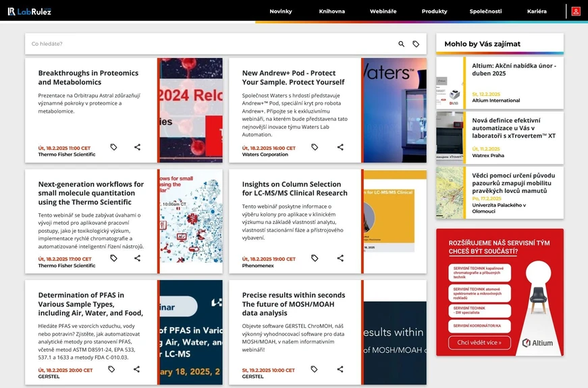
Task: Open 'Nová definice efektivní automatizace' article
Action: [x=514, y=128]
